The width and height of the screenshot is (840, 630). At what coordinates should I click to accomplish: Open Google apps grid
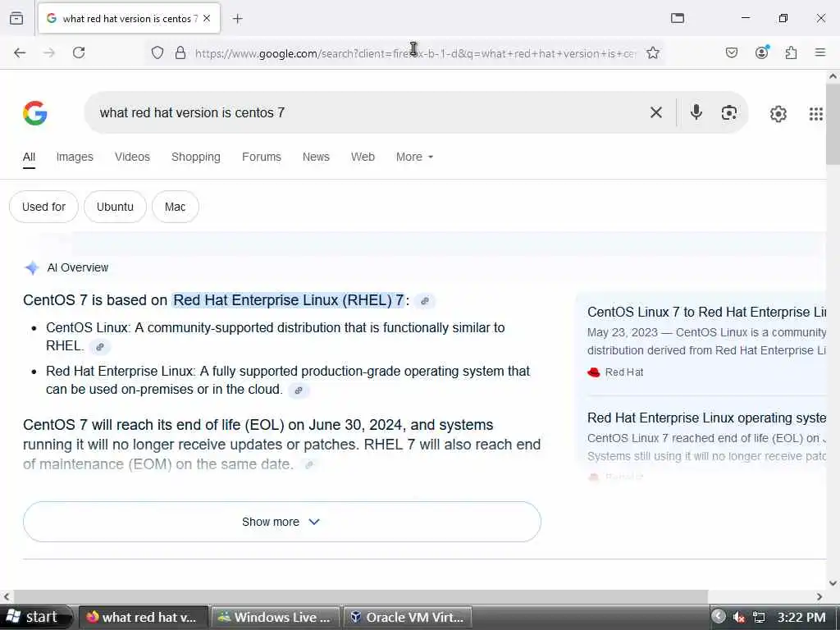point(816,113)
